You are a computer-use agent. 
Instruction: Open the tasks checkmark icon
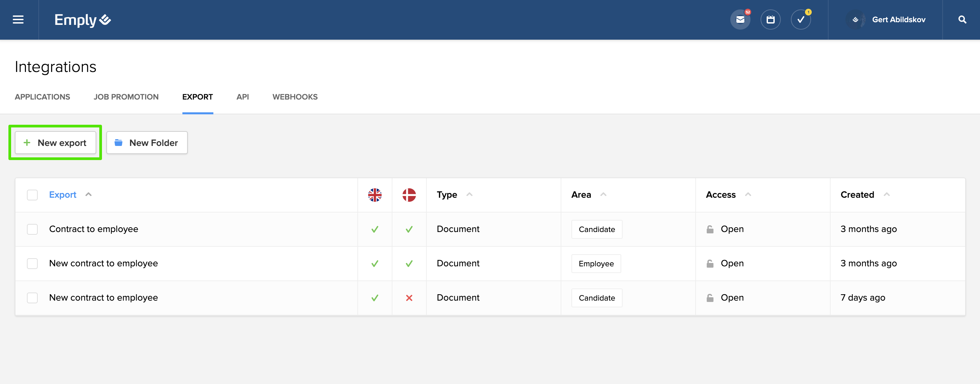pos(801,20)
